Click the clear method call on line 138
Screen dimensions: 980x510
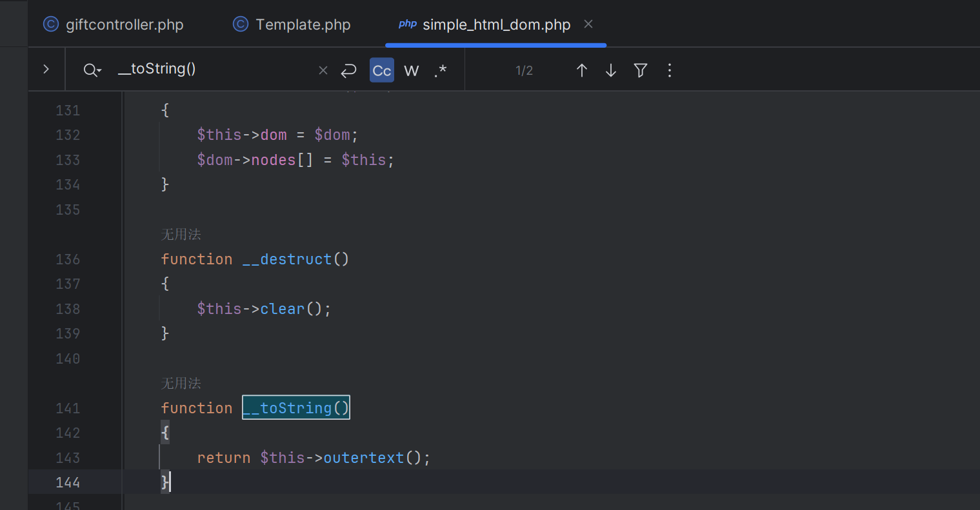coord(283,309)
